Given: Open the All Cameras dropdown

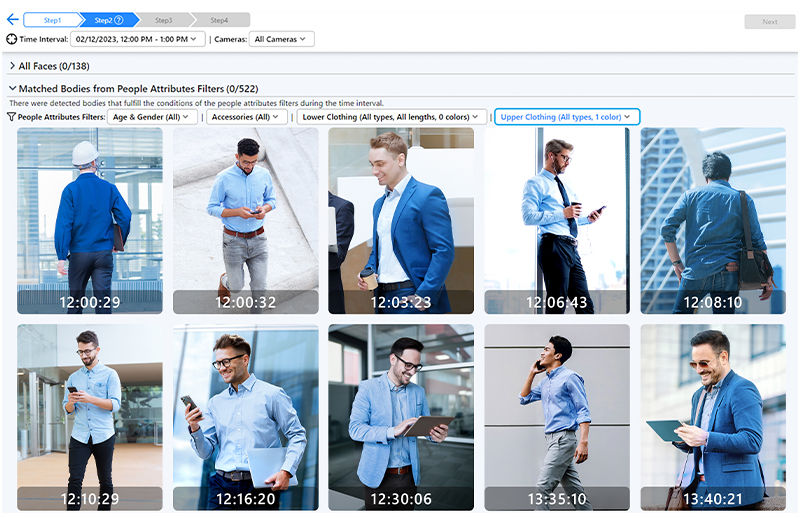Looking at the screenshot, I should (x=281, y=39).
